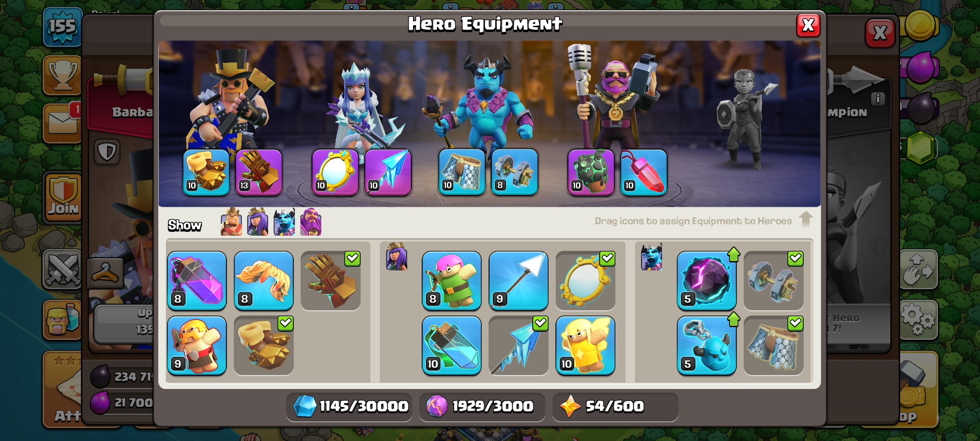Toggle Archer Queen filter in Show row
980x441 pixels.
pyautogui.click(x=258, y=222)
